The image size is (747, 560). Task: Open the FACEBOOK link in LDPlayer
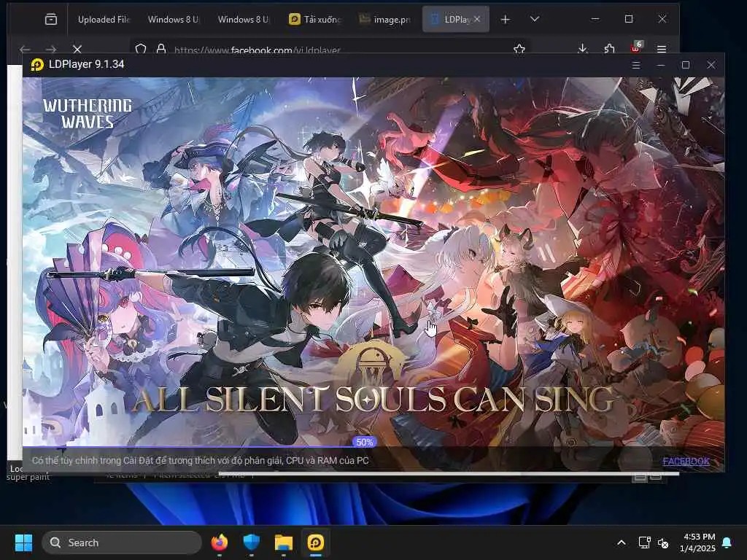click(686, 461)
